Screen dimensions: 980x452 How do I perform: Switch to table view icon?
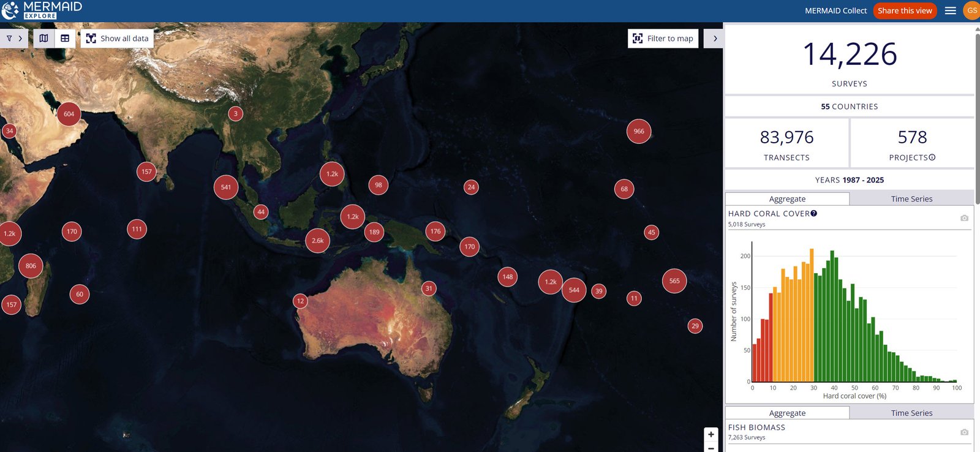[65, 38]
